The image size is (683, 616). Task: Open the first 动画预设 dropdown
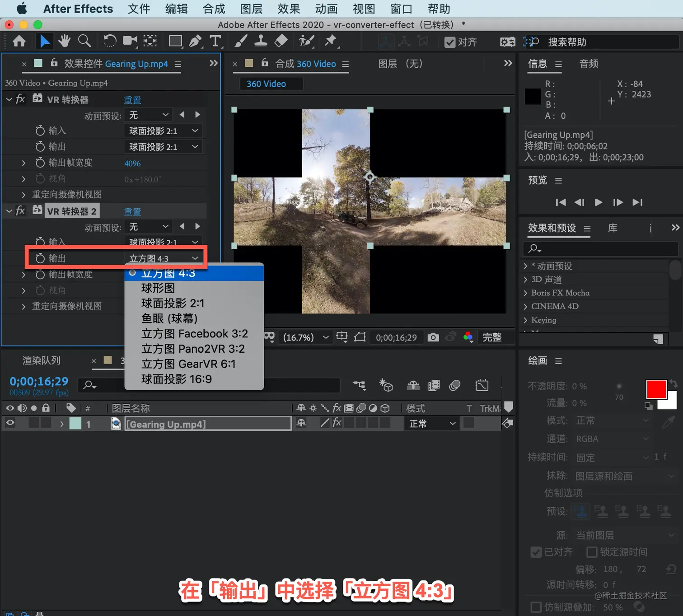click(149, 115)
